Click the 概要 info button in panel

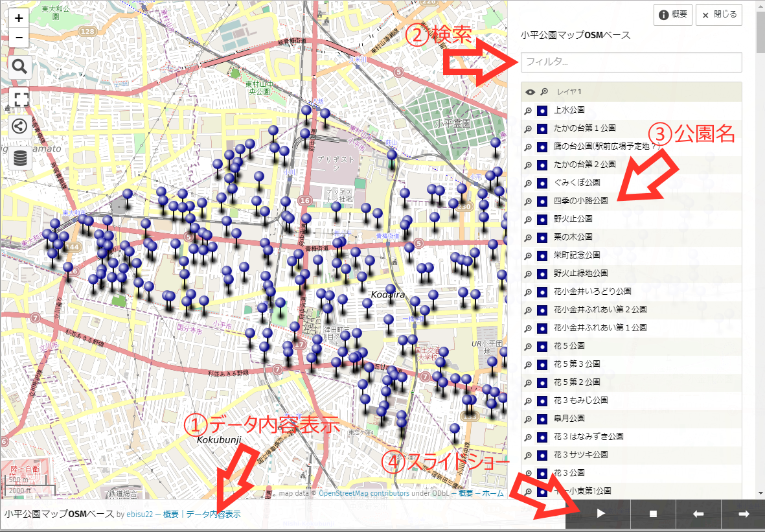673,15
